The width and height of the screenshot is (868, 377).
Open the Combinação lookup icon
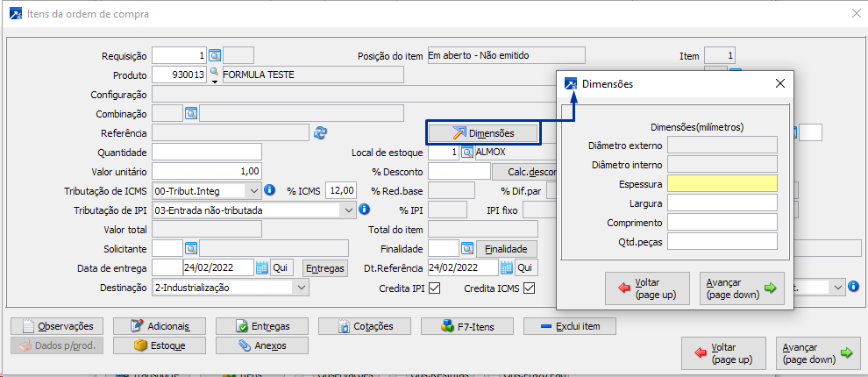click(x=191, y=113)
